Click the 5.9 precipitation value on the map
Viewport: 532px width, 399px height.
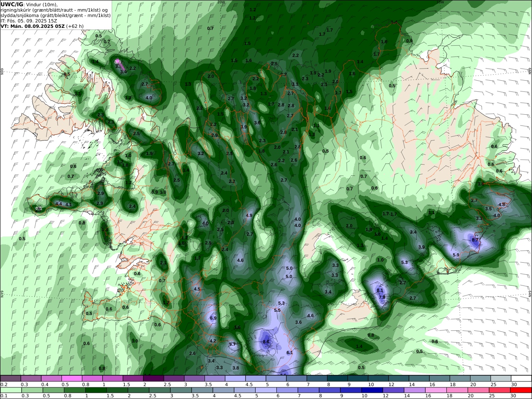click(456, 255)
